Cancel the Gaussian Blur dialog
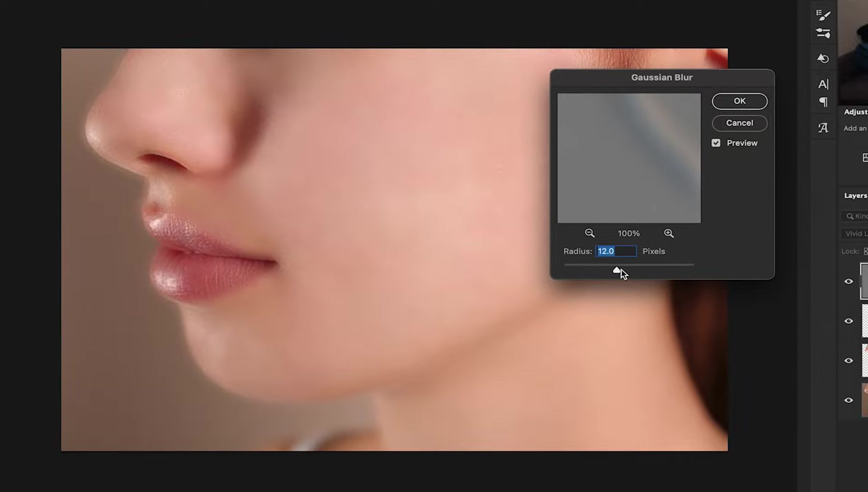868x492 pixels. (740, 123)
